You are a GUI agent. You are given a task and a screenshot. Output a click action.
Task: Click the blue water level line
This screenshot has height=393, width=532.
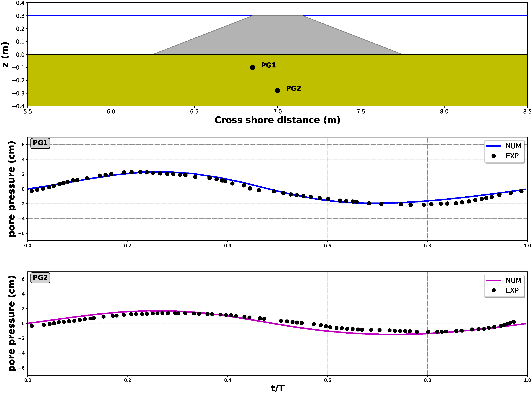119,16
